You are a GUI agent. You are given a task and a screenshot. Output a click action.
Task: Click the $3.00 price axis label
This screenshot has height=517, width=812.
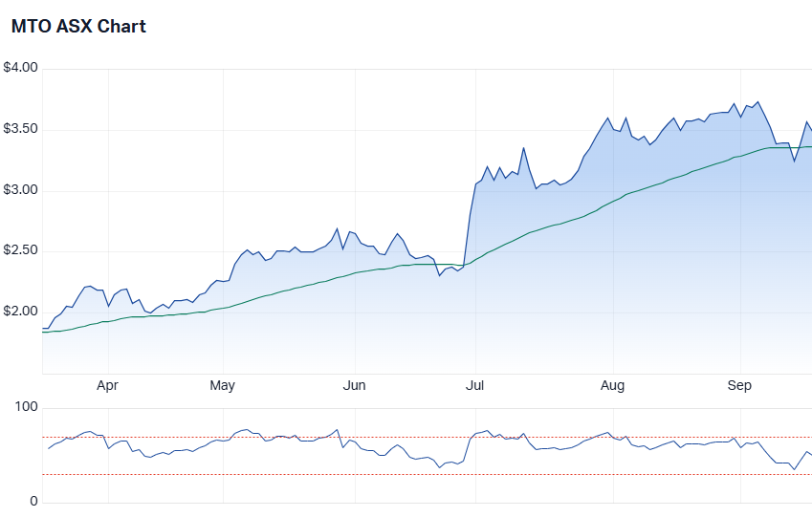tap(20, 190)
